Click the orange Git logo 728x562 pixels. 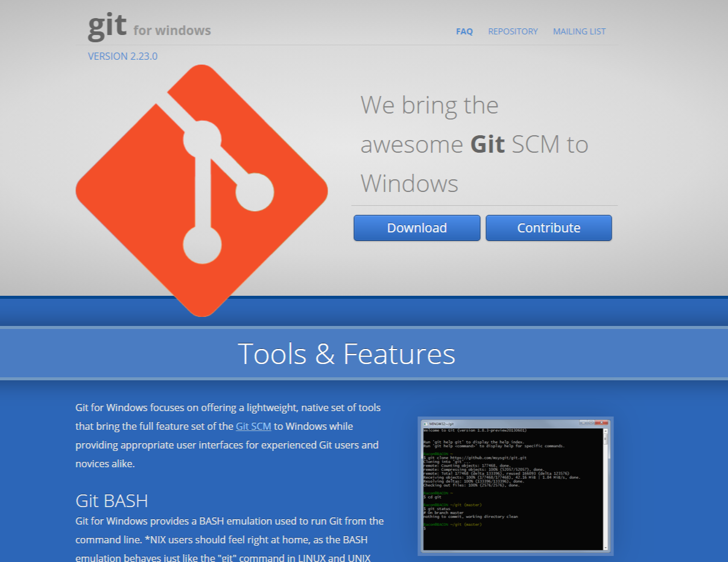[x=201, y=190]
